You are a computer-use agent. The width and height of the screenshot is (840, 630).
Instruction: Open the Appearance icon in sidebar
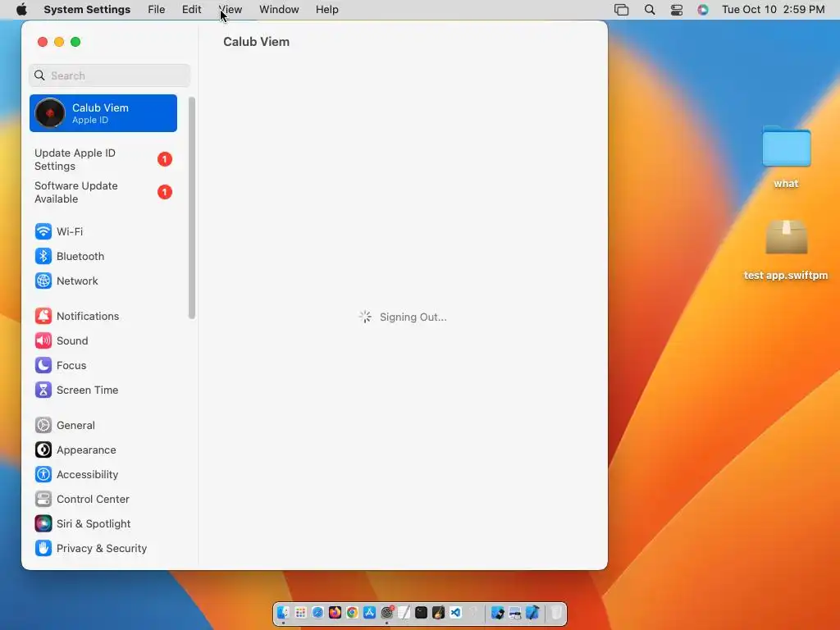(43, 450)
